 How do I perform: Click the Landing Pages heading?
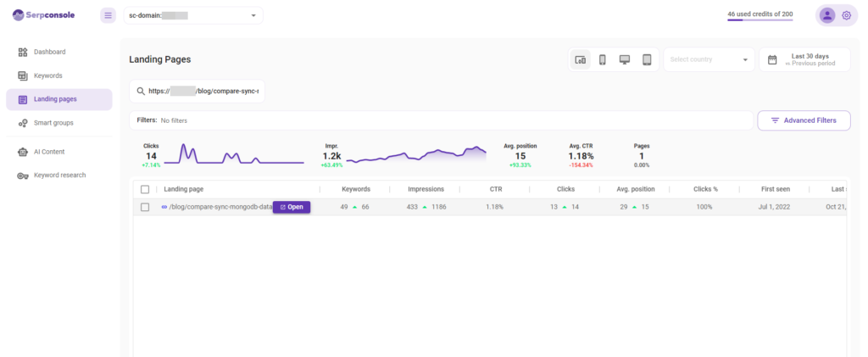(160, 59)
